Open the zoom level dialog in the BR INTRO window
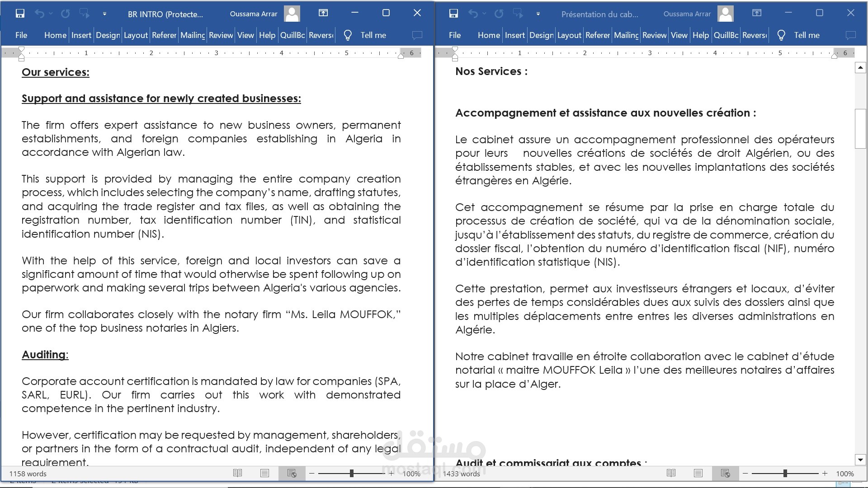The image size is (868, 488). [411, 474]
